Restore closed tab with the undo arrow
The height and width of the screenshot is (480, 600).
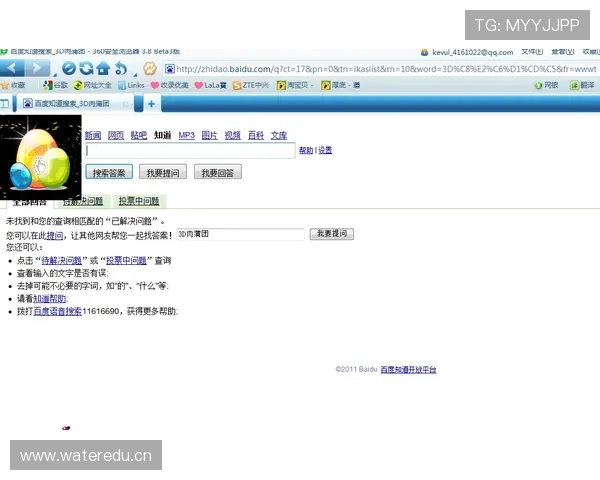(120, 69)
